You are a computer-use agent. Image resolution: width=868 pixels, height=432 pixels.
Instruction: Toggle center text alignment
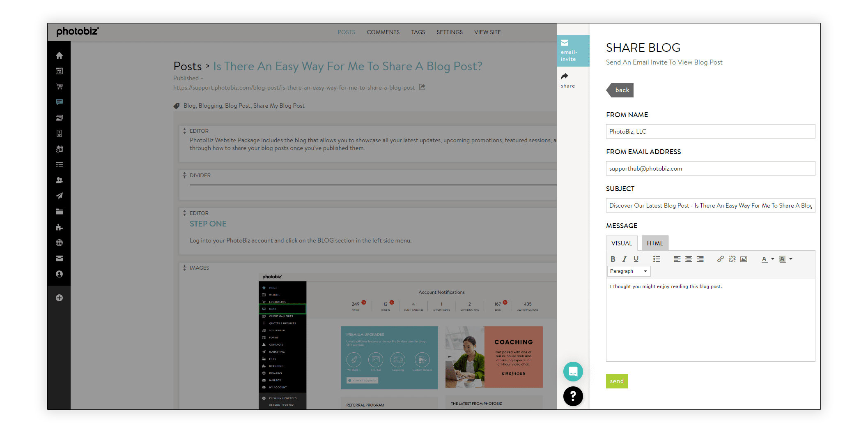pos(688,259)
